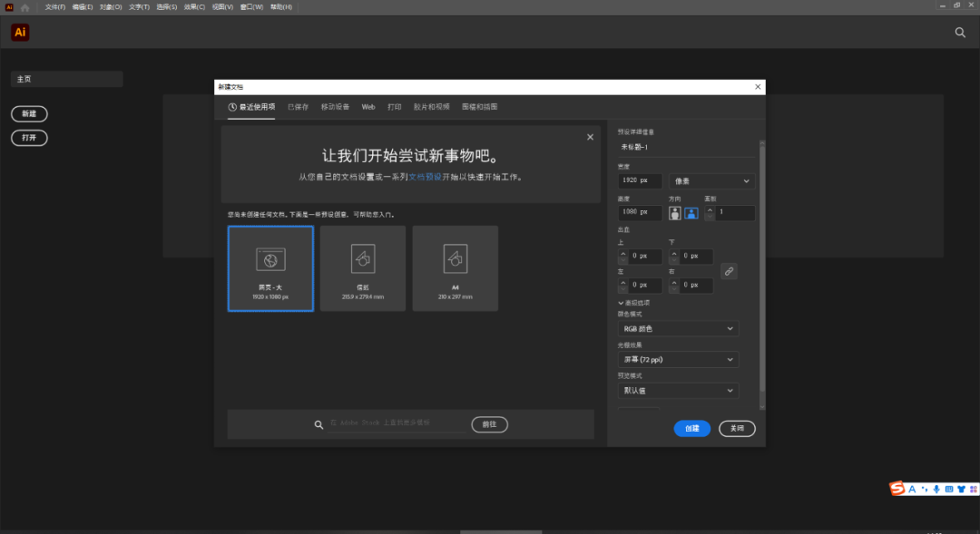Select the 信纸 Letter preset thumbnail
This screenshot has height=534, width=980.
tap(363, 268)
